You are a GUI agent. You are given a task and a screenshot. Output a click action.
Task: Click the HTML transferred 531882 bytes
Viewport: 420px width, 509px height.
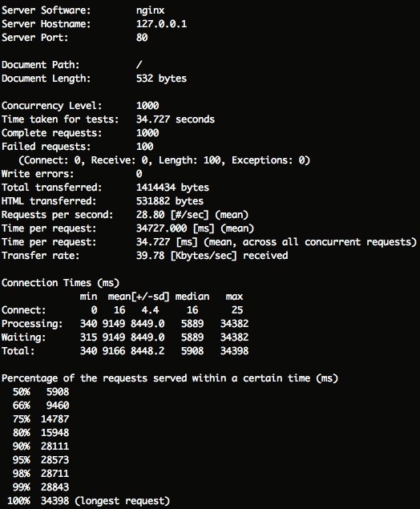170,201
